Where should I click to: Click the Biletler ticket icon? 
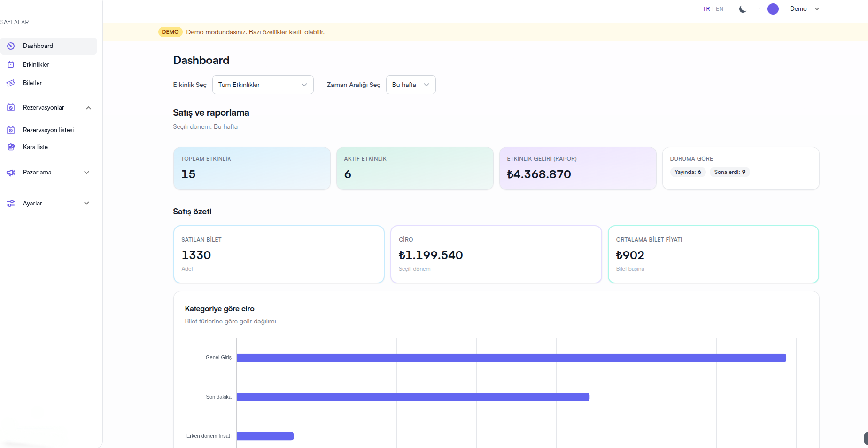click(11, 83)
